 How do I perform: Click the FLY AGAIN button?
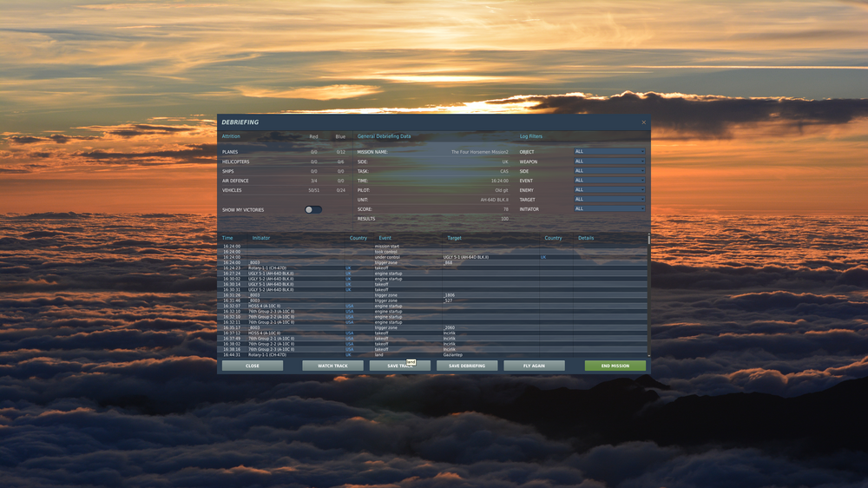tap(534, 366)
